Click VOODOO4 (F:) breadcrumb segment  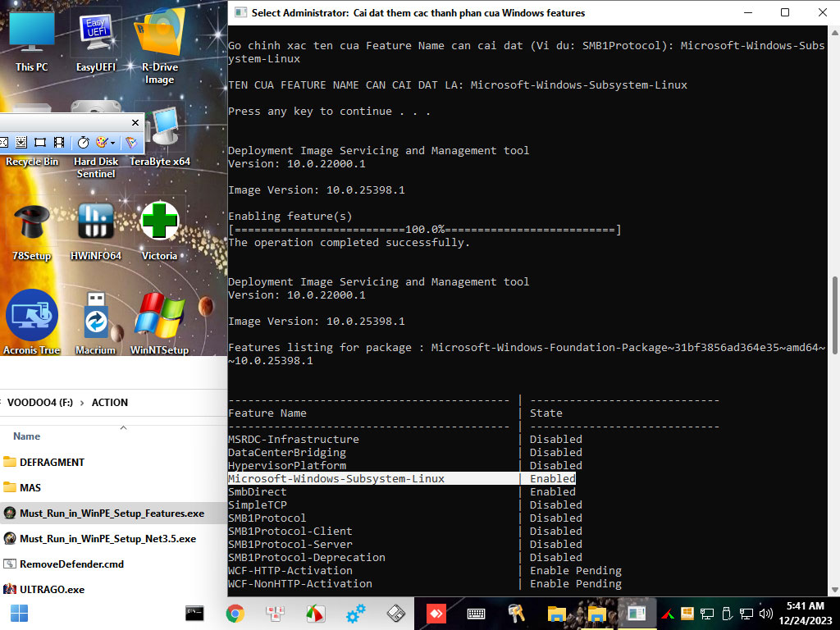[39, 402]
